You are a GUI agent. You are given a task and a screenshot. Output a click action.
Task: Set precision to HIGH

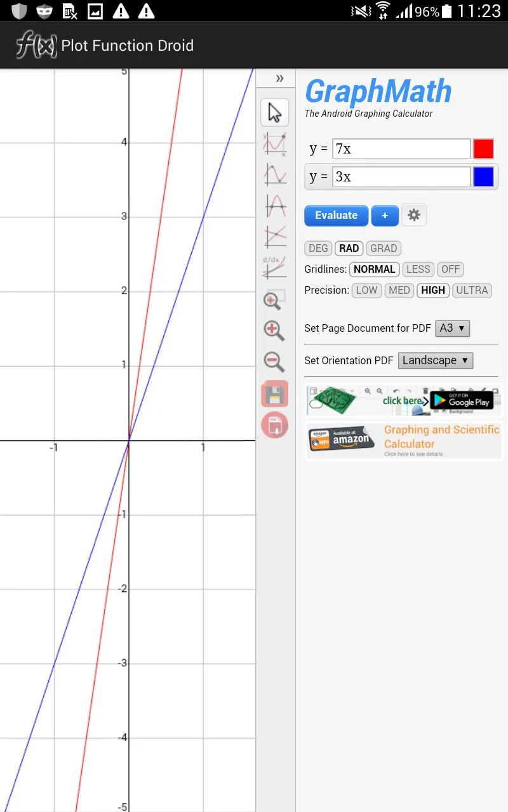click(x=433, y=290)
